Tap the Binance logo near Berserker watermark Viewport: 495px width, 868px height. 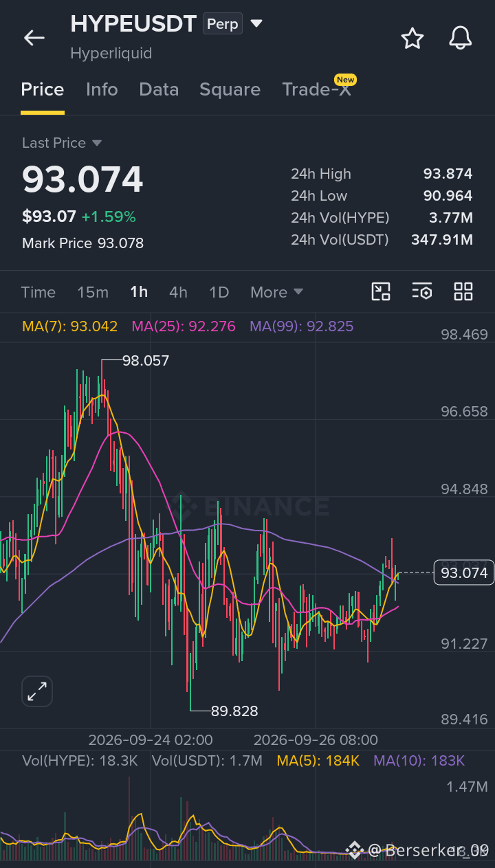[355, 850]
